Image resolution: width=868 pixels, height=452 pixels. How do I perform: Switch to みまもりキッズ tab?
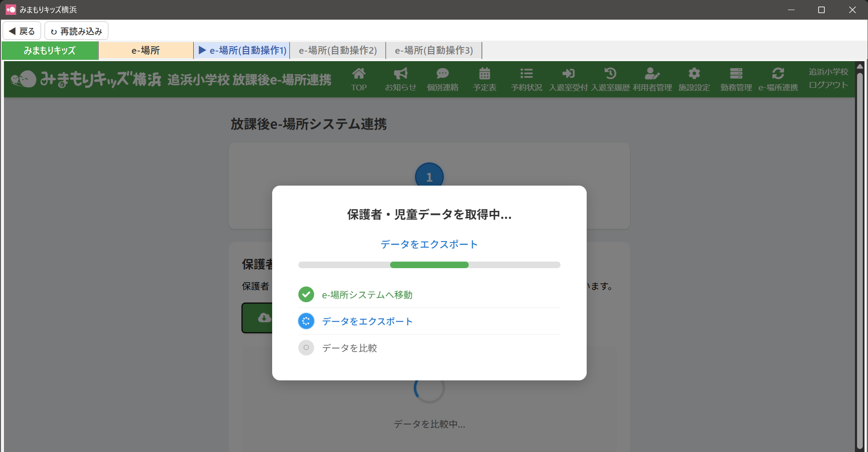coord(50,51)
